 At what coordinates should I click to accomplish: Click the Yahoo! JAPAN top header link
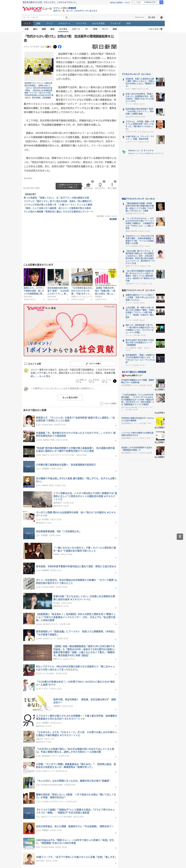pos(116,2)
